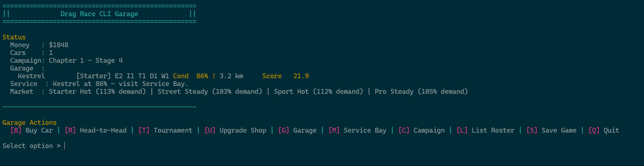The height and width of the screenshot is (166, 644).
Task: Click the [S] Save Game option
Action: tap(551, 130)
